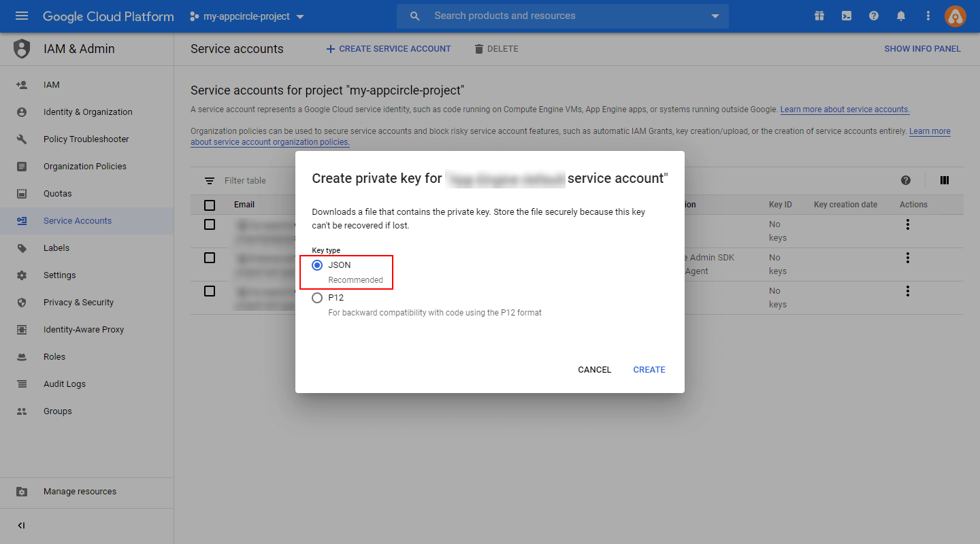Select Service Accounts in sidebar
980x544 pixels.
coord(86,221)
